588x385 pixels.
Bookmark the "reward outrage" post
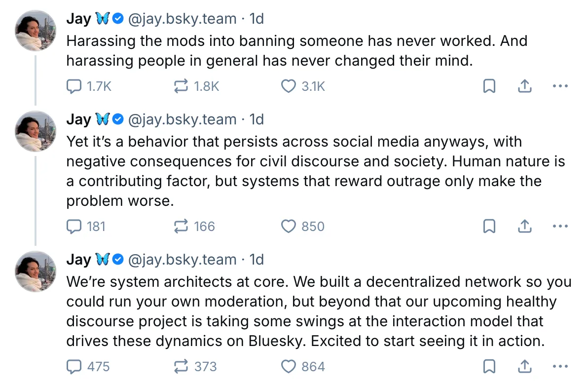pyautogui.click(x=489, y=227)
